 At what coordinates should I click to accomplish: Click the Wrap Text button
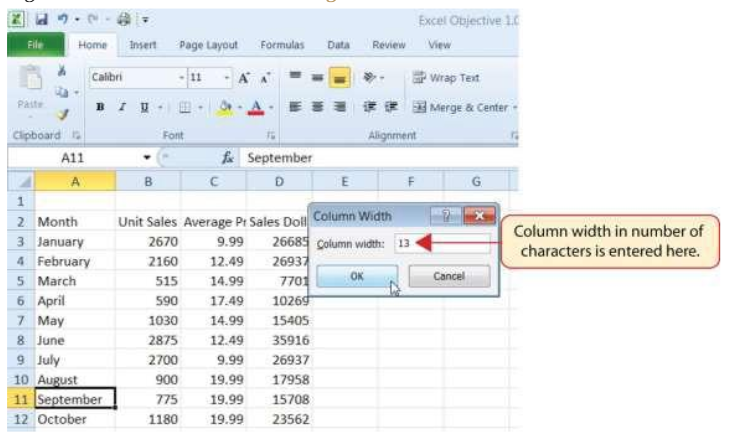[446, 78]
